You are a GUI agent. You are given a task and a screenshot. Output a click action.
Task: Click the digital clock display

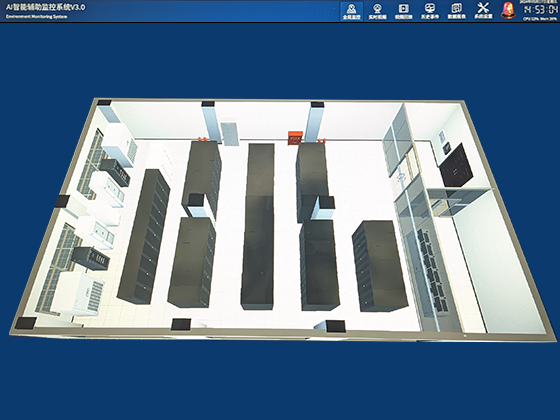tap(540, 10)
